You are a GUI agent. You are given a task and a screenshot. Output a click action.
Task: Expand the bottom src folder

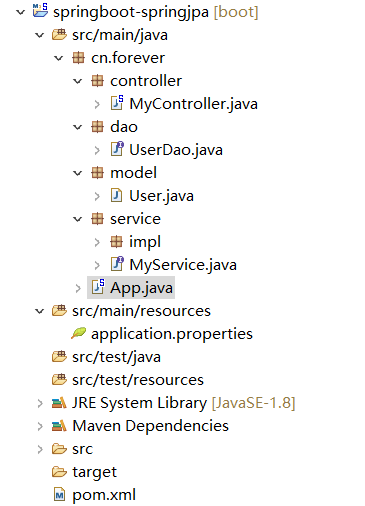pos(40,449)
